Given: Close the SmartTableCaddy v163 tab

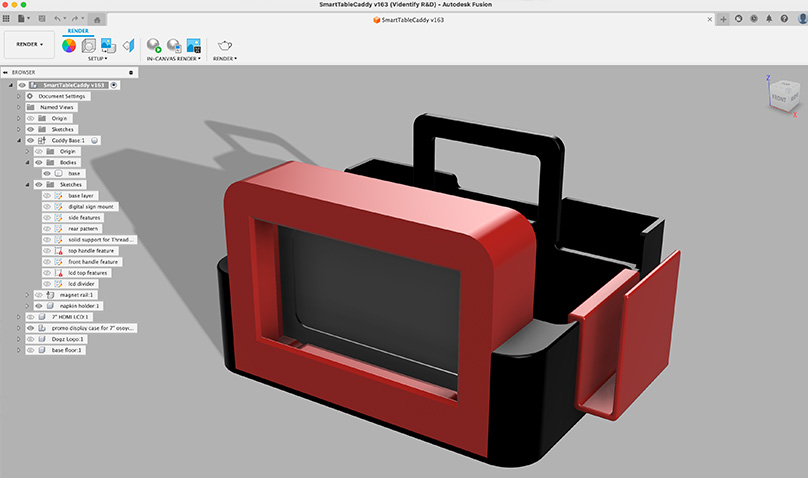Looking at the screenshot, I should [x=710, y=20].
